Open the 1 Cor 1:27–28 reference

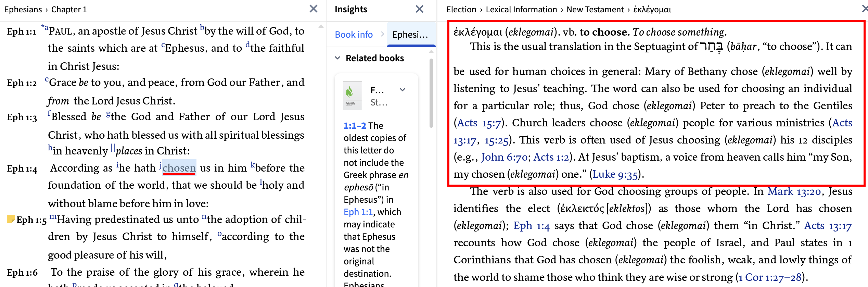point(770,277)
